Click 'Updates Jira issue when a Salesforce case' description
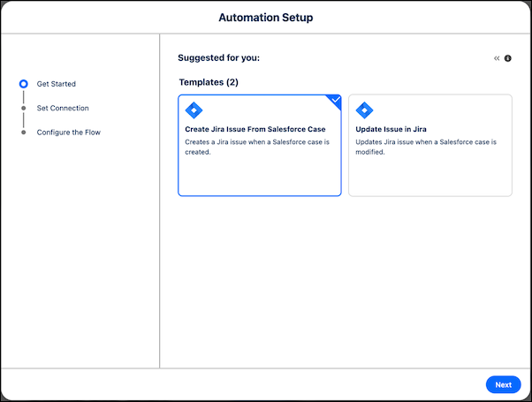 tap(426, 147)
